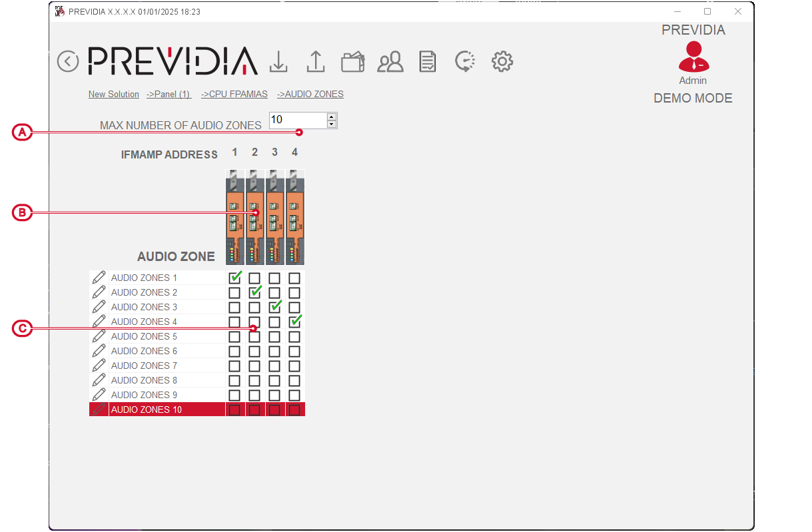Click the upload arrow toolbar icon
The width and height of the screenshot is (812, 532).
315,61
